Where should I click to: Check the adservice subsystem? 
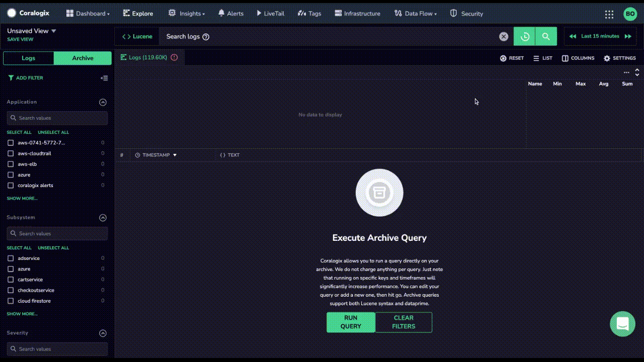(11, 258)
